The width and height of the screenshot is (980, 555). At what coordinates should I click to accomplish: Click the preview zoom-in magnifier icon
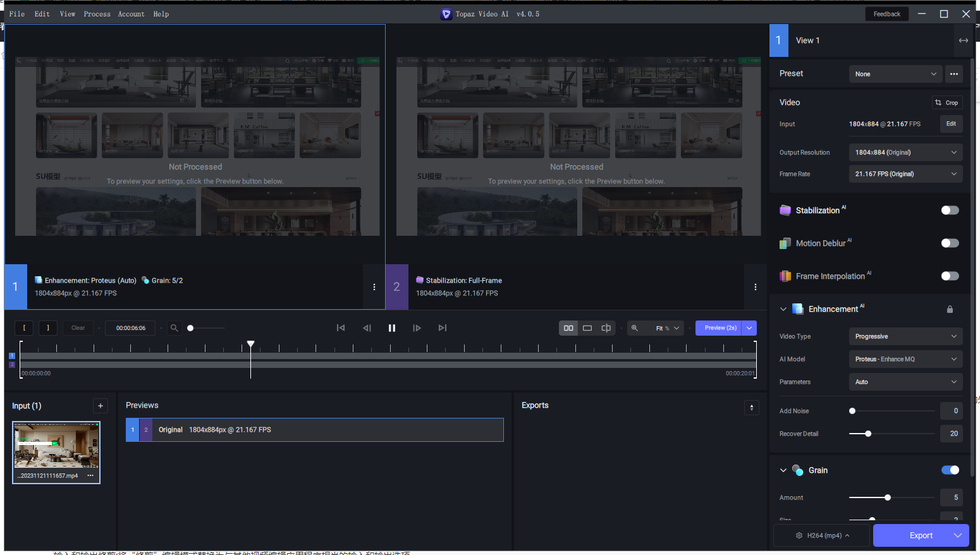pyautogui.click(x=635, y=327)
